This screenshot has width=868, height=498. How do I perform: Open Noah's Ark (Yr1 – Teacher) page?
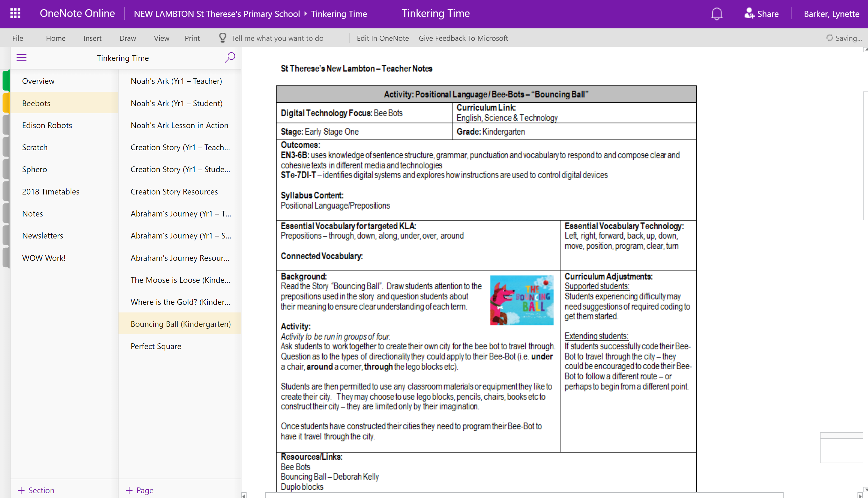click(179, 81)
